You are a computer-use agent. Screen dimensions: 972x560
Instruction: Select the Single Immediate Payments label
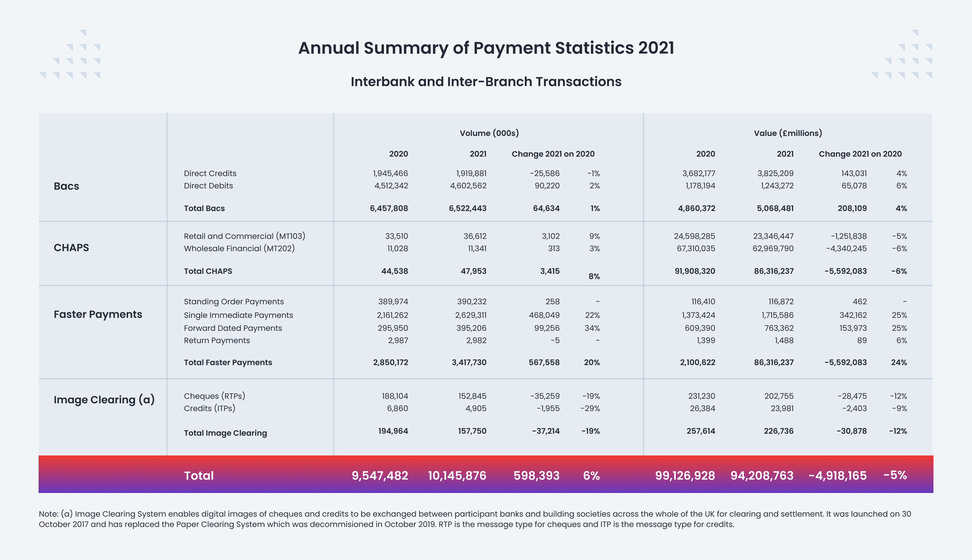pyautogui.click(x=238, y=315)
